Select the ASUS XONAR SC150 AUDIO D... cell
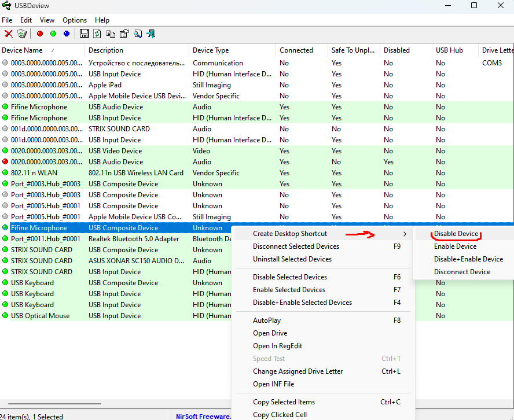This screenshot has height=420, width=514. click(136, 261)
